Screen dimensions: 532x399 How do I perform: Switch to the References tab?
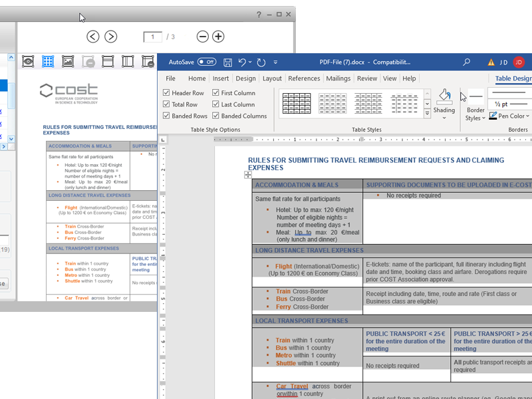point(304,78)
